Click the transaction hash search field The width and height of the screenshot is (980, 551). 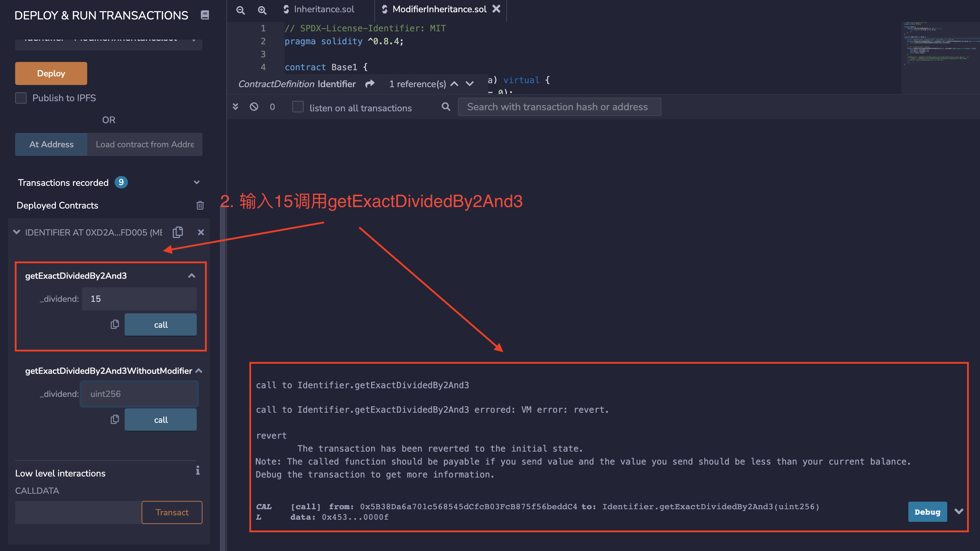pyautogui.click(x=559, y=107)
